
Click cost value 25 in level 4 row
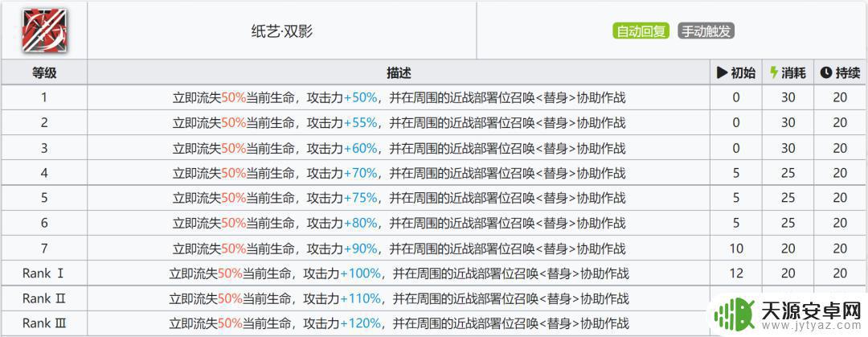pyautogui.click(x=788, y=173)
